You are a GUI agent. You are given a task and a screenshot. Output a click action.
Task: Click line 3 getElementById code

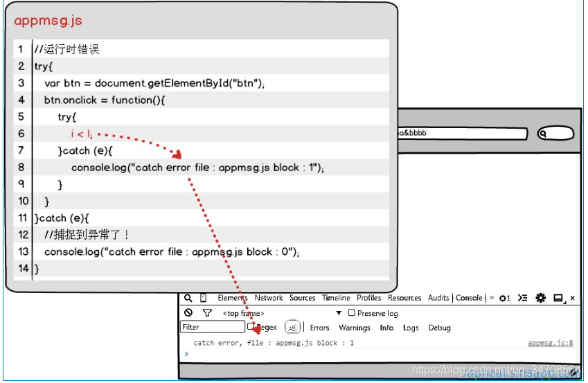point(154,83)
